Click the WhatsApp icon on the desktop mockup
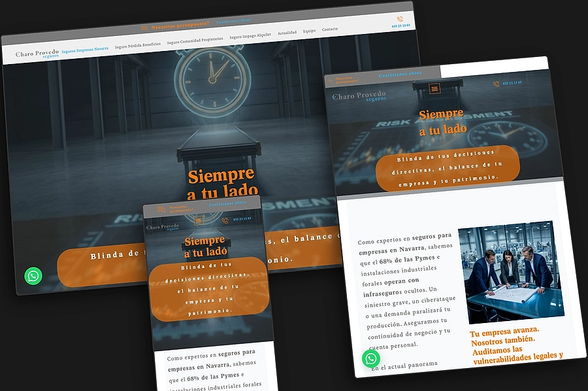This screenshot has height=391, width=588. tap(33, 276)
